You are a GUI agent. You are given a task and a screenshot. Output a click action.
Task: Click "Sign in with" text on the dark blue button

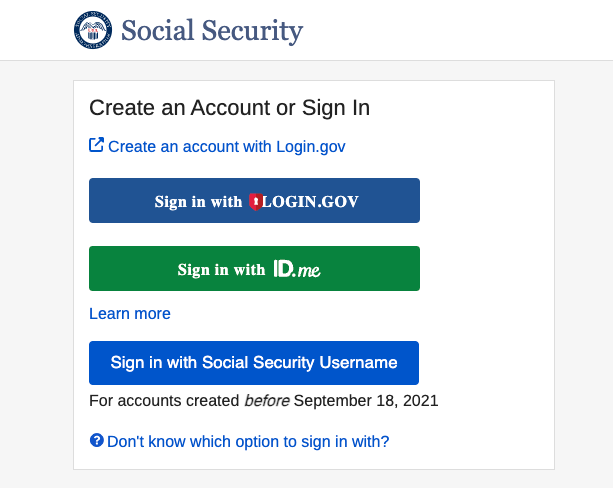(x=198, y=201)
